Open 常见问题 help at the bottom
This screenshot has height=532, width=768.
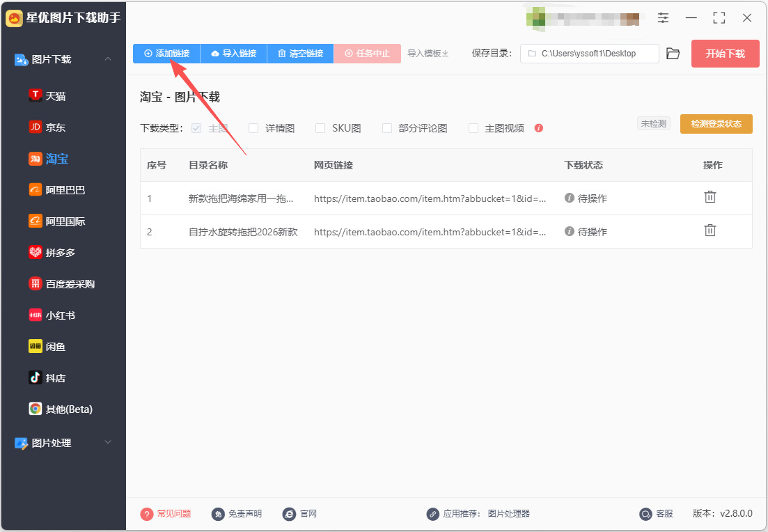tap(166, 514)
